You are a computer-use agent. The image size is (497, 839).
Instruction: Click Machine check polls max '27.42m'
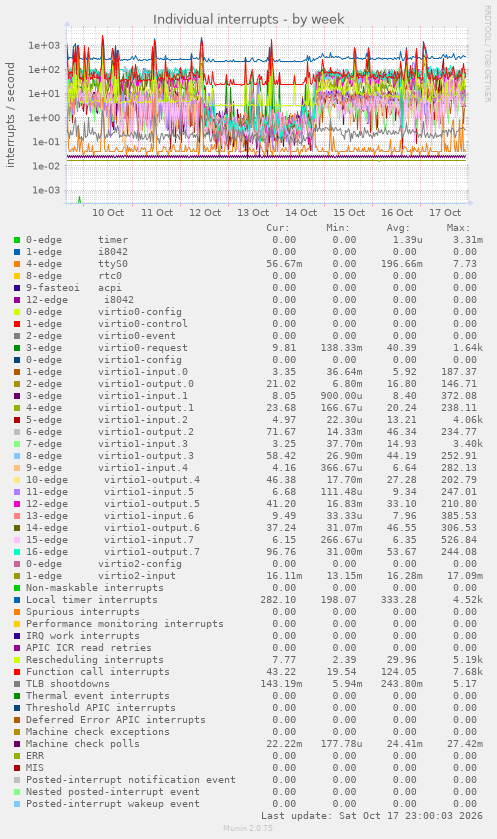465,744
